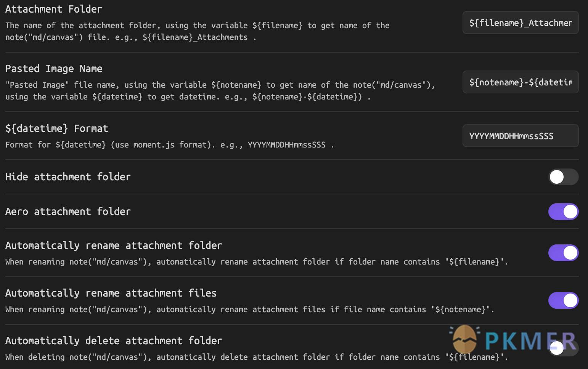Disable Automatically rename attachment files
The width and height of the screenshot is (588, 369).
point(563,300)
